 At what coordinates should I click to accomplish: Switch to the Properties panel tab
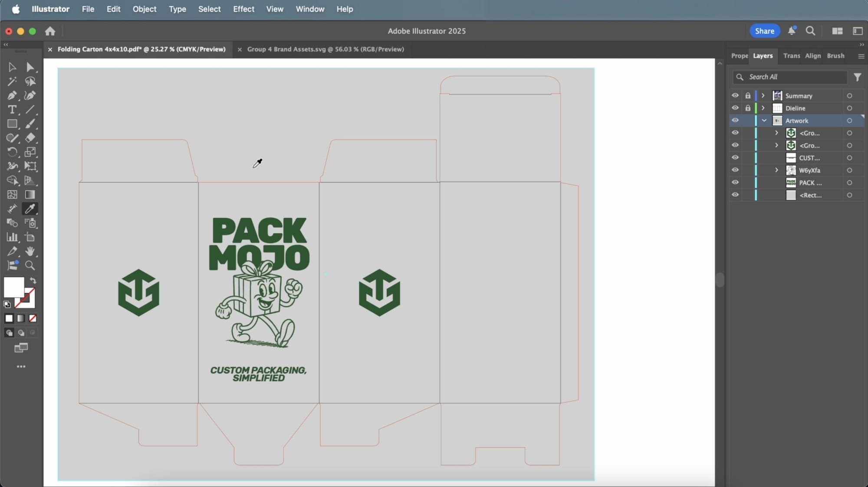(x=740, y=56)
